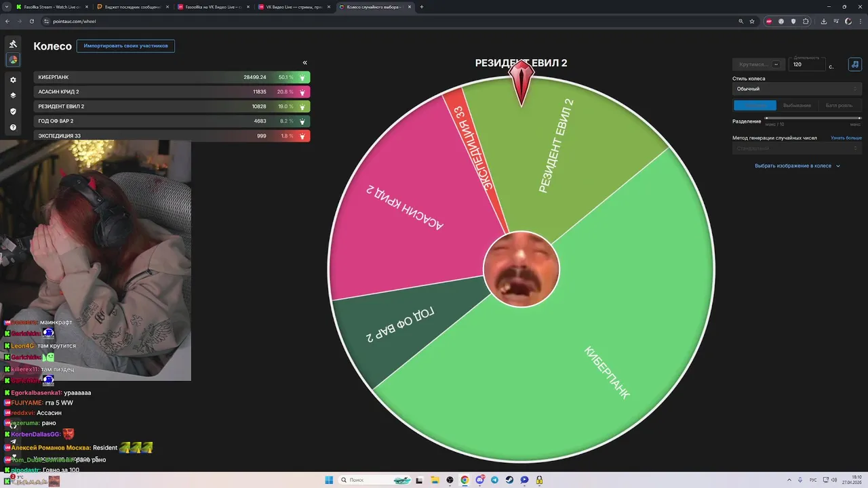Bookmark this page with the star icon

[x=752, y=21]
